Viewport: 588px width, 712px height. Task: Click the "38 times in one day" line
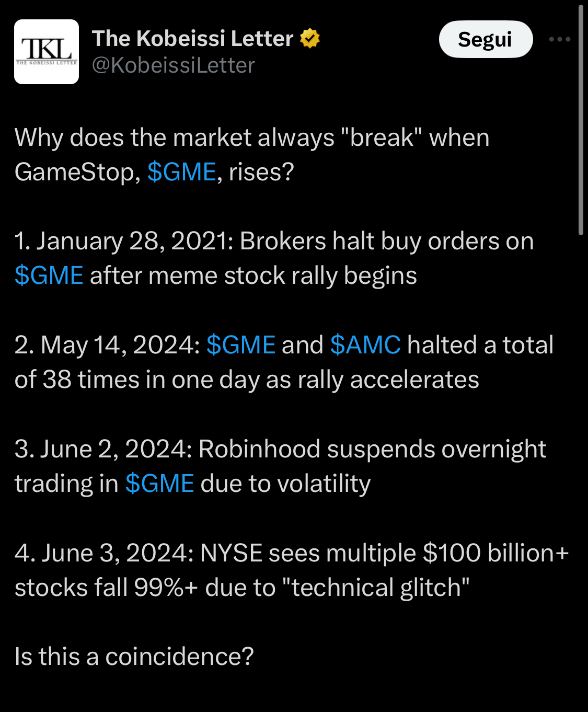click(x=247, y=380)
